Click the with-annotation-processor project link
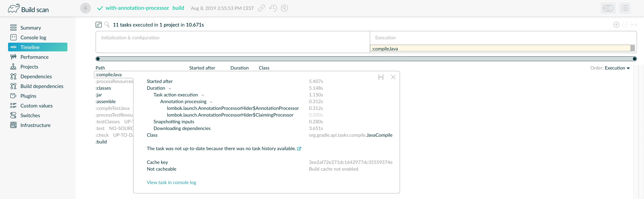 pos(137,8)
